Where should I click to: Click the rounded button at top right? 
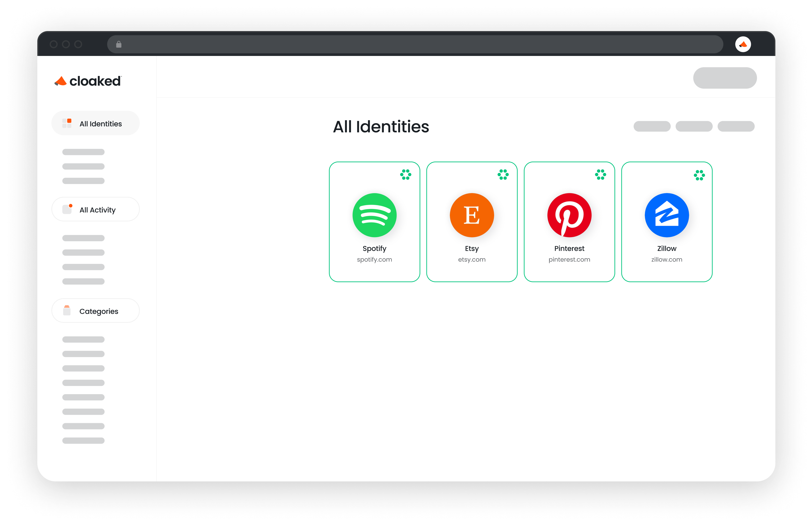(724, 78)
